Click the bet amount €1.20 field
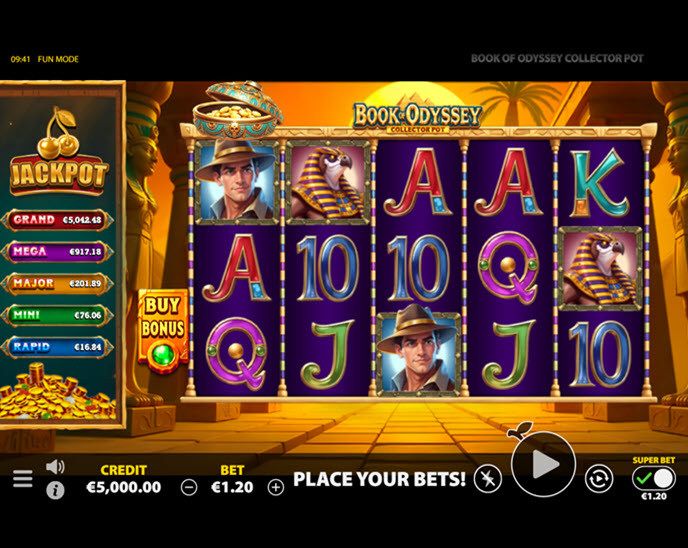 click(232, 487)
